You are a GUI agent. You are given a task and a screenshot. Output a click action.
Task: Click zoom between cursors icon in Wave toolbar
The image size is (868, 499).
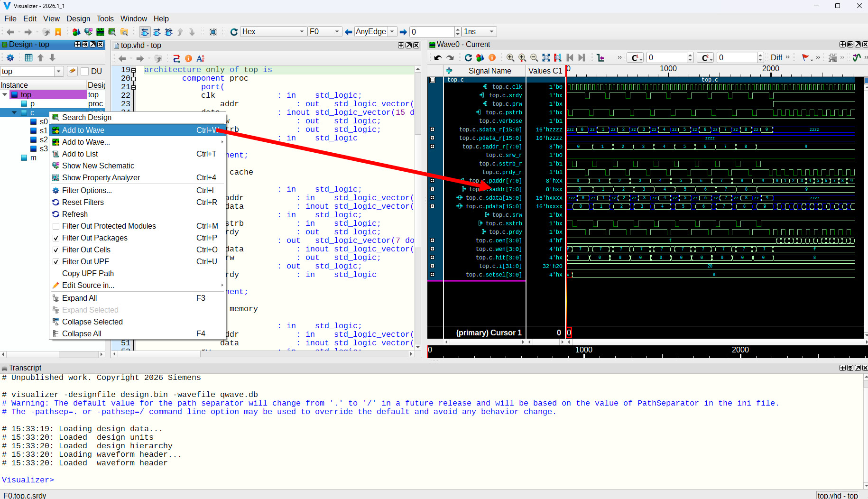[x=558, y=58]
